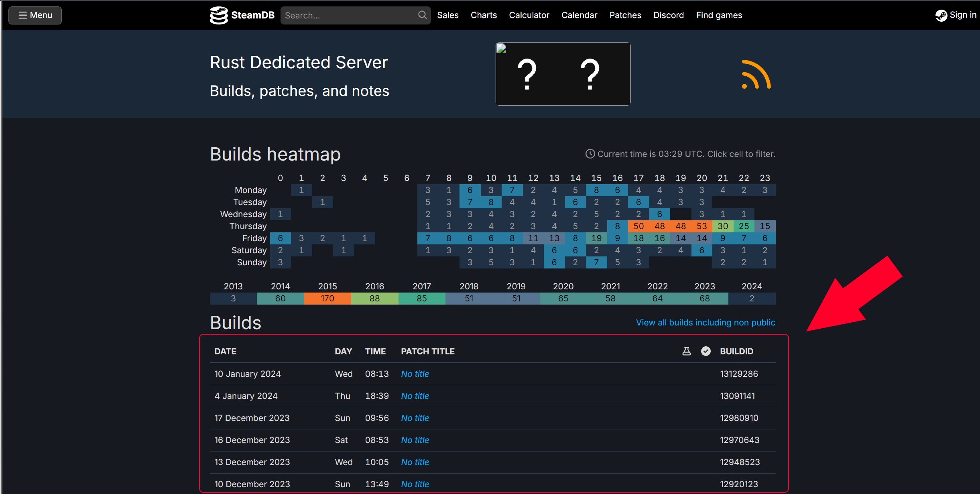
Task: Click the Steam icon next to Sign in
Action: click(941, 15)
